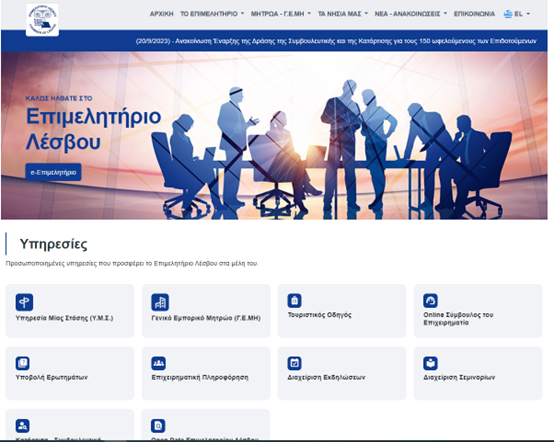
Task: Click the Υπηρεσία Μιας Στάσης signpost icon
Action: pos(24,302)
